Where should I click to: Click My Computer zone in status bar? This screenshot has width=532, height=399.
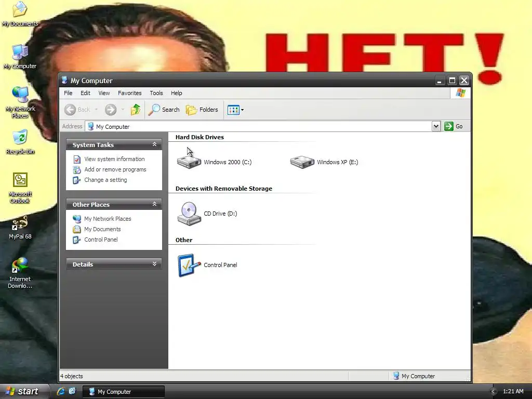(x=414, y=376)
